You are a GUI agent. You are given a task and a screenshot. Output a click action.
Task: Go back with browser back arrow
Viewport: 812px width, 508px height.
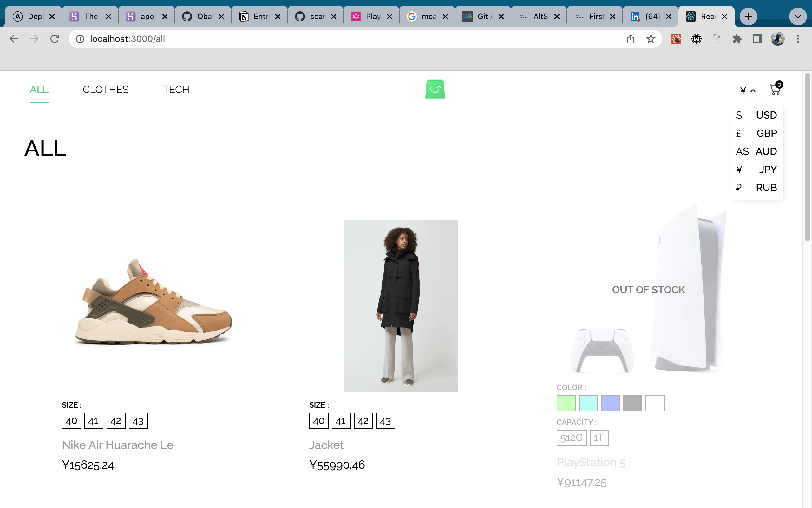click(14, 39)
